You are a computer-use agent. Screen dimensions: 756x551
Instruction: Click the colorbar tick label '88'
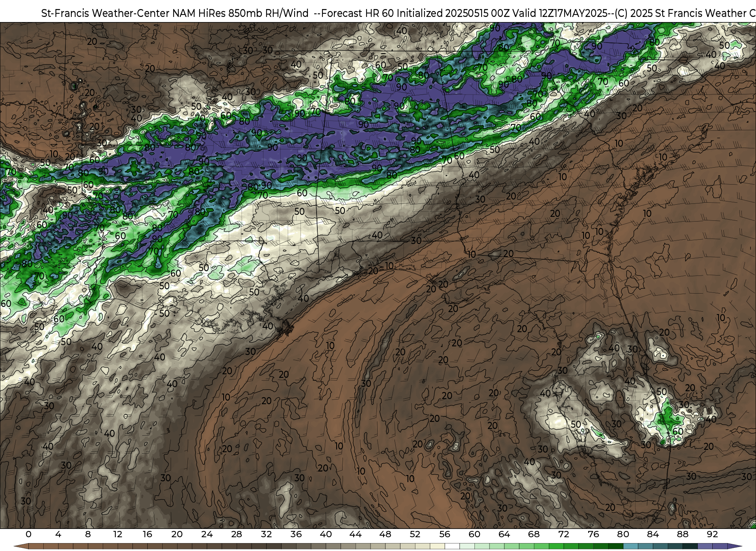coord(682,534)
